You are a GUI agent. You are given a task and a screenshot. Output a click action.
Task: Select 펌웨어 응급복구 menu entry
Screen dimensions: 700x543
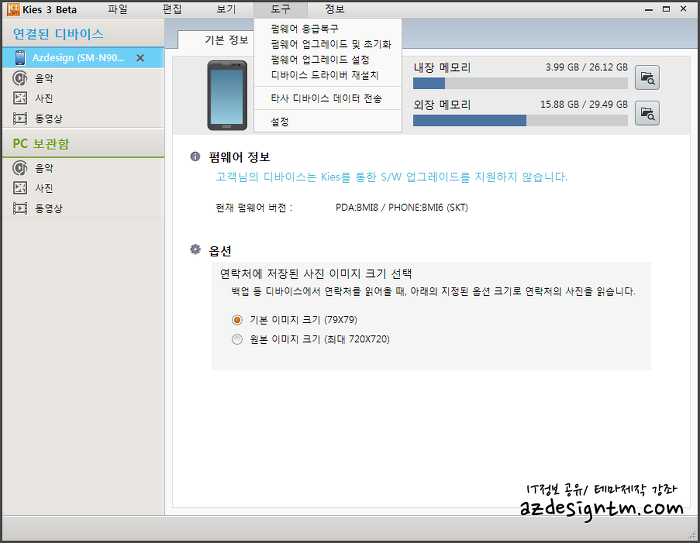[x=304, y=29]
